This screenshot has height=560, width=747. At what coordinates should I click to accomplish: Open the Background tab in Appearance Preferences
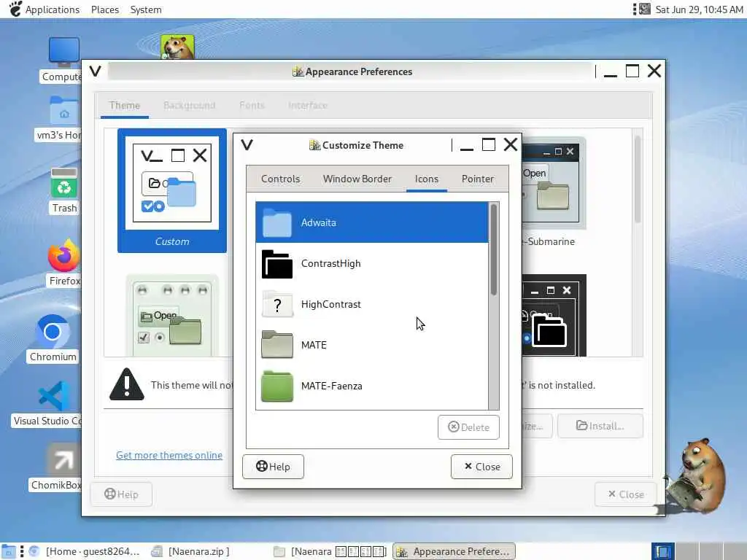[x=189, y=105]
